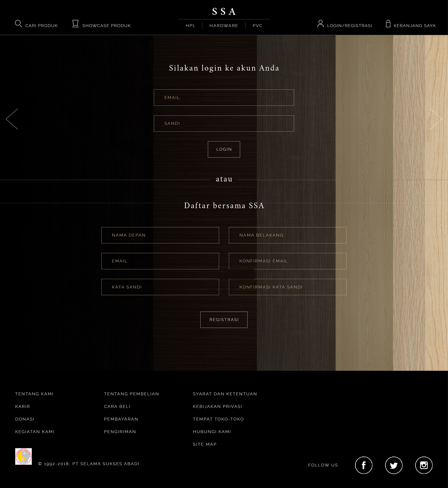Open Login/Registrasi link
Image resolution: width=448 pixels, height=488 pixels.
[x=350, y=26]
